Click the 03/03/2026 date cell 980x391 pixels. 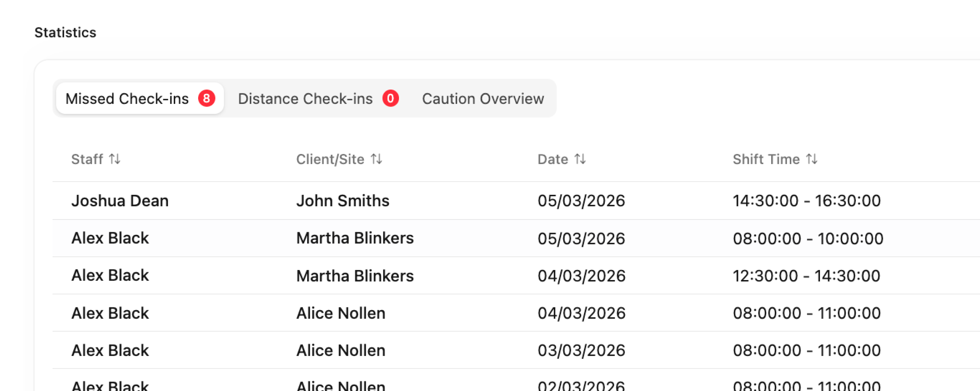(581, 350)
